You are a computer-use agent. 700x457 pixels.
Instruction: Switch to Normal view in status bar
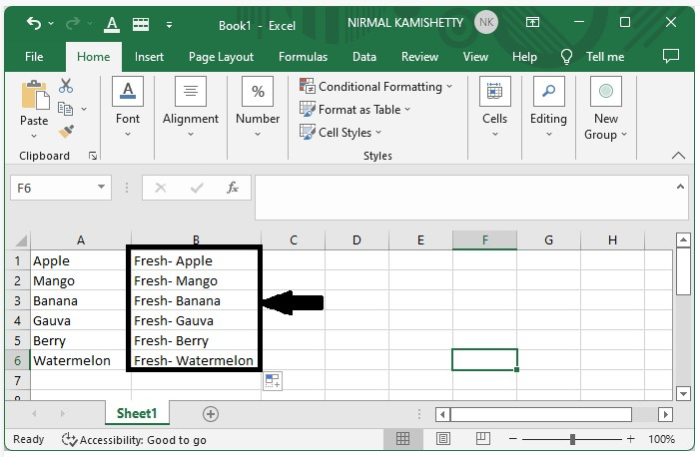[x=403, y=439]
